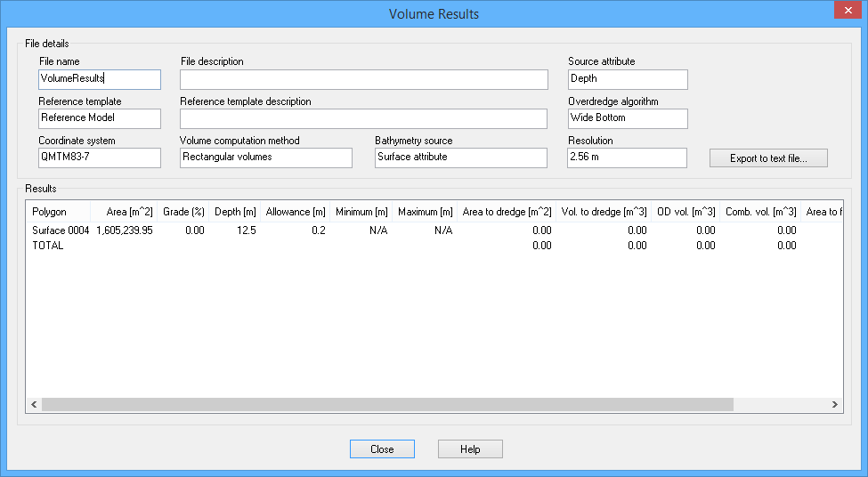Select the Overdredge algorithm Wide Bottom field

click(627, 118)
